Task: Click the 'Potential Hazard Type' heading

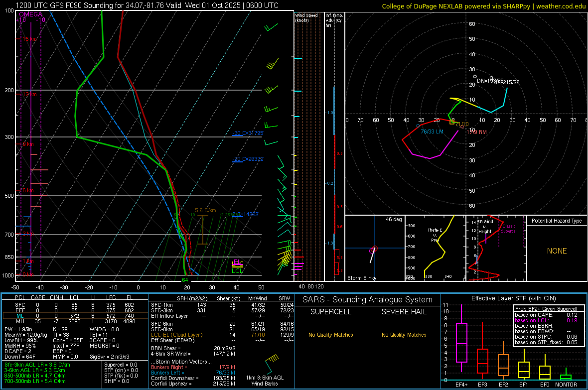Action: click(x=557, y=221)
